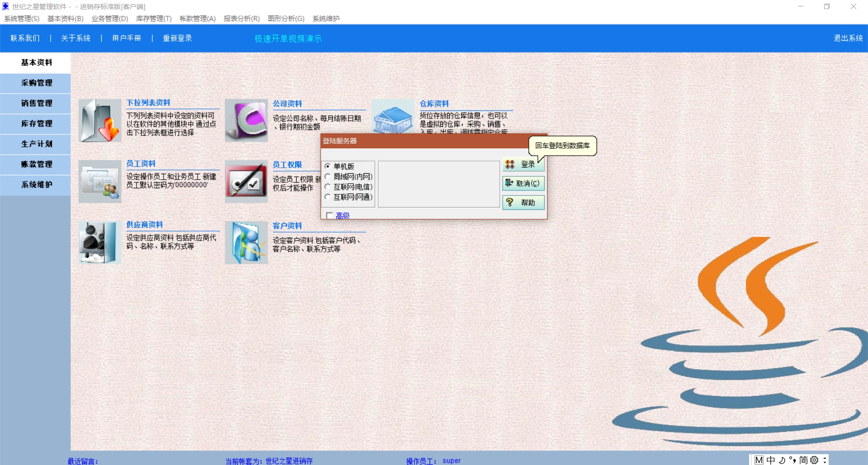Click the 最近留言 status label

(x=83, y=461)
